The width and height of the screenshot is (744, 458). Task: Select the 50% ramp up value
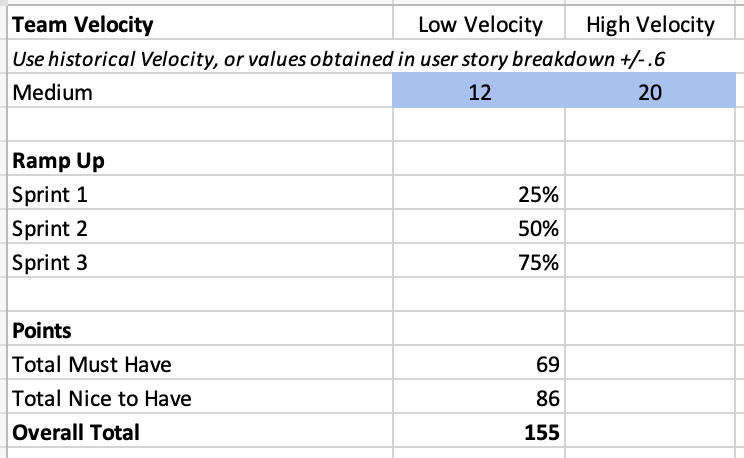click(480, 229)
